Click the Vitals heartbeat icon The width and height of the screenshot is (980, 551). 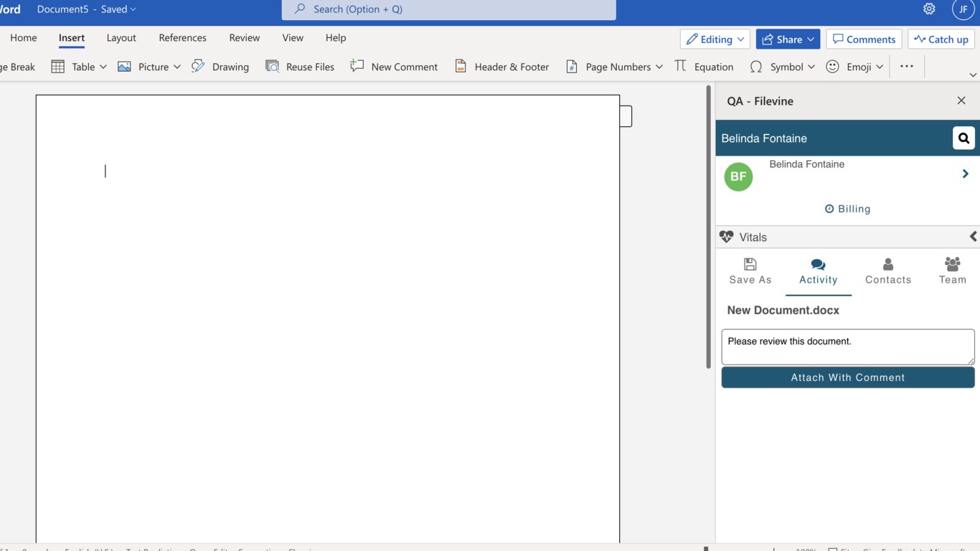pyautogui.click(x=726, y=237)
